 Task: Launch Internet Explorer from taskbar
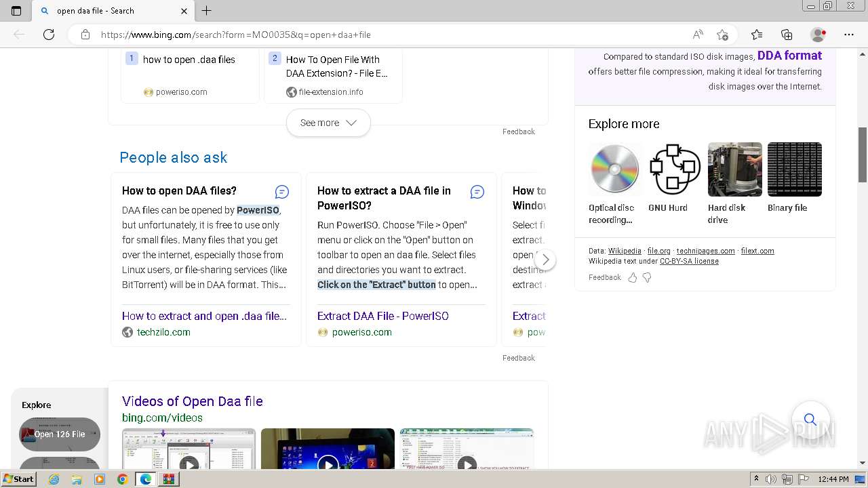click(x=54, y=479)
